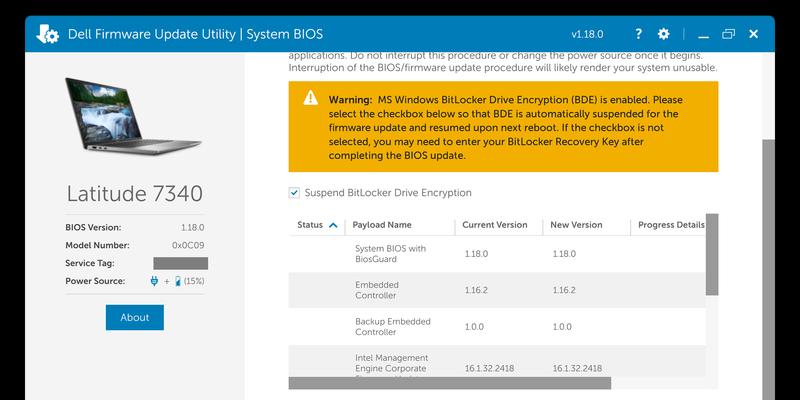This screenshot has height=400, width=800.
Task: Select the Intel Management Engine Corporate row
Action: click(497, 363)
